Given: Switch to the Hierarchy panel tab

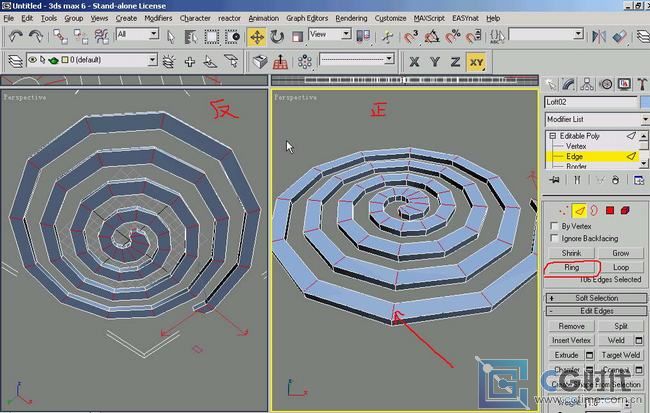Looking at the screenshot, I should coord(587,85).
